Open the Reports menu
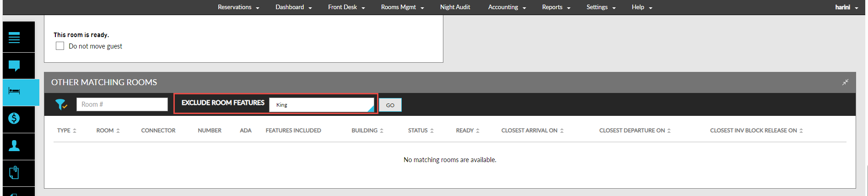Viewport: 868px width, 196px height. coord(556,7)
